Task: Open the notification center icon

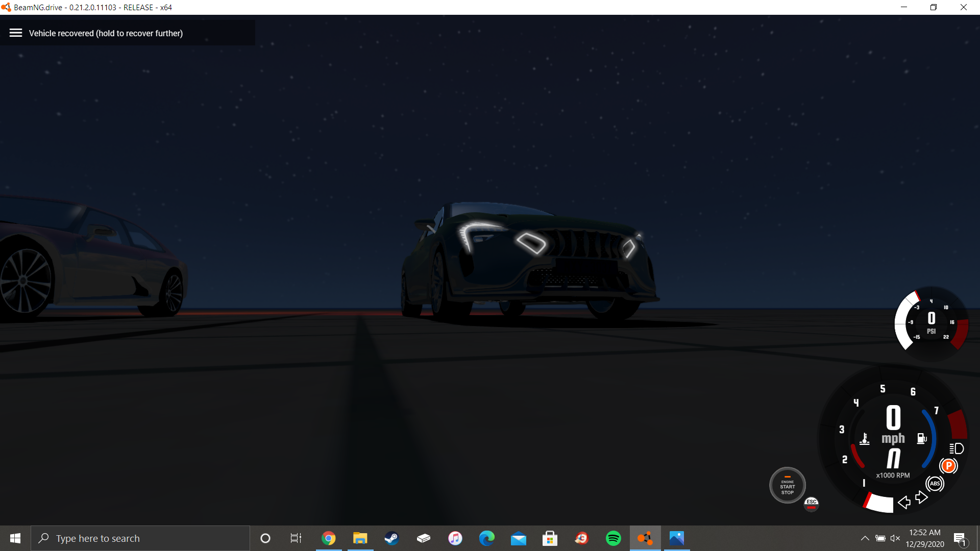Action: click(x=960, y=538)
